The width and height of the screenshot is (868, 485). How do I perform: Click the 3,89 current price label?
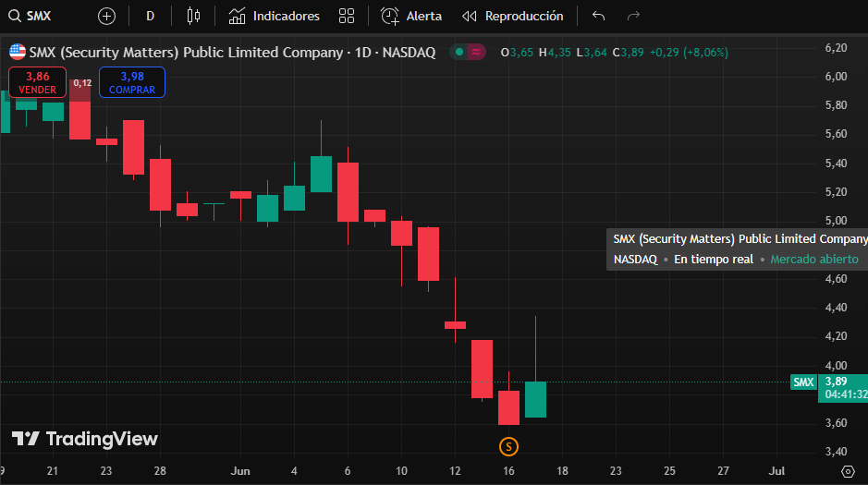[x=836, y=381]
